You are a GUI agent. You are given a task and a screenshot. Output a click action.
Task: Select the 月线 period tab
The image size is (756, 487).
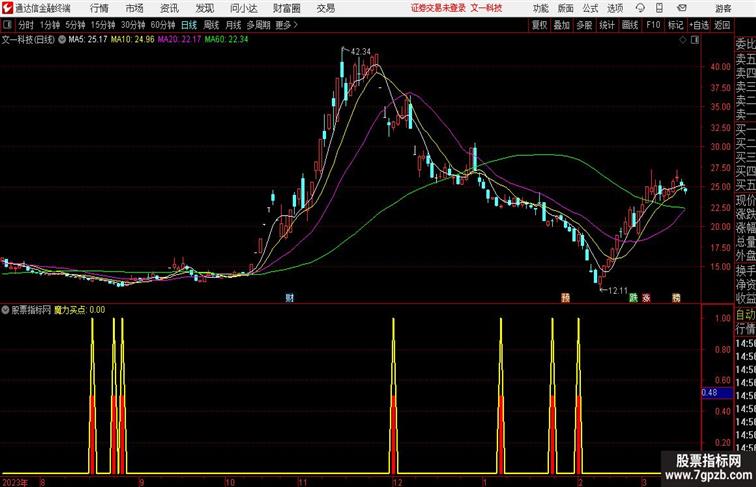(233, 25)
